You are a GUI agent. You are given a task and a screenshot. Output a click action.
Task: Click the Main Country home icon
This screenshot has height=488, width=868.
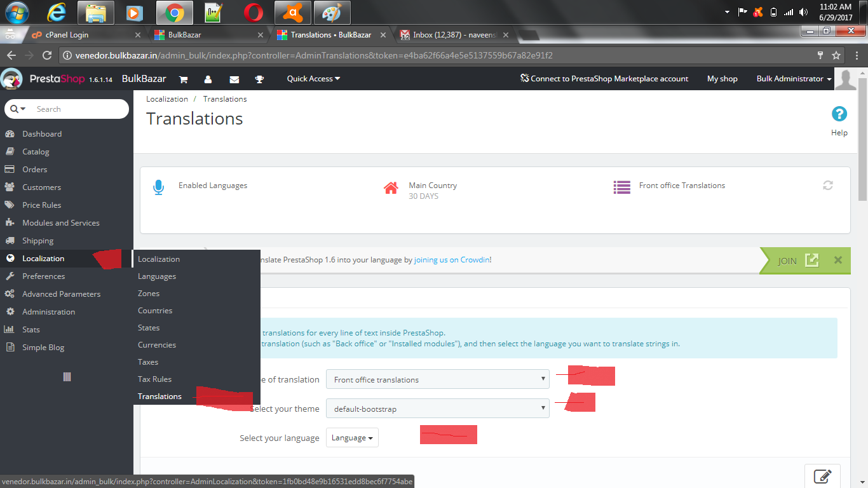pos(391,187)
